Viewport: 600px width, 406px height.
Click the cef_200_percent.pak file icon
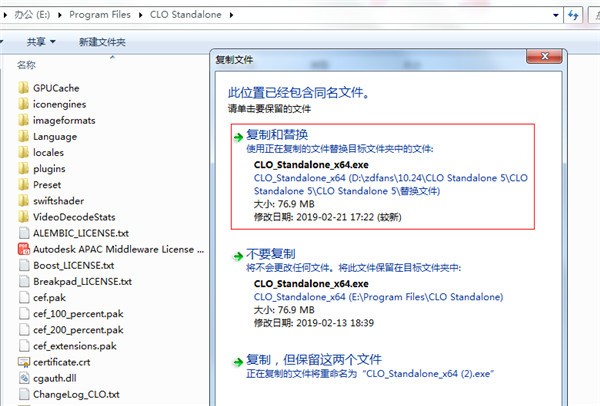pos(24,329)
